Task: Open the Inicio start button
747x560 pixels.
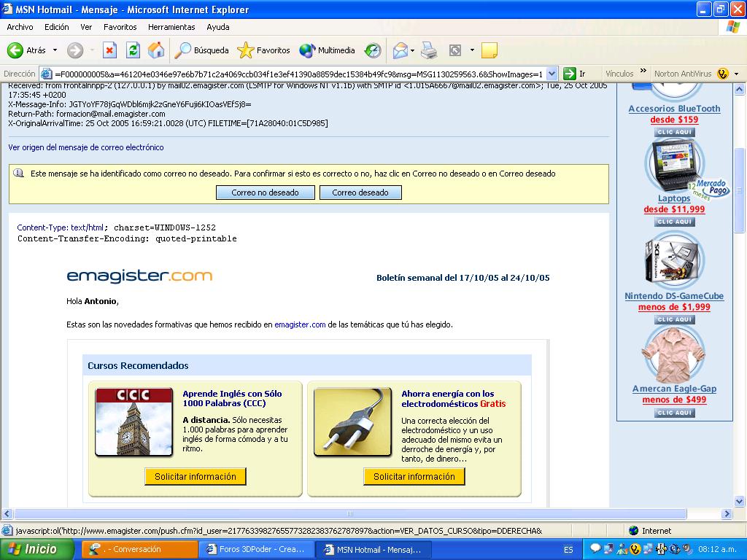Action: click(x=36, y=549)
